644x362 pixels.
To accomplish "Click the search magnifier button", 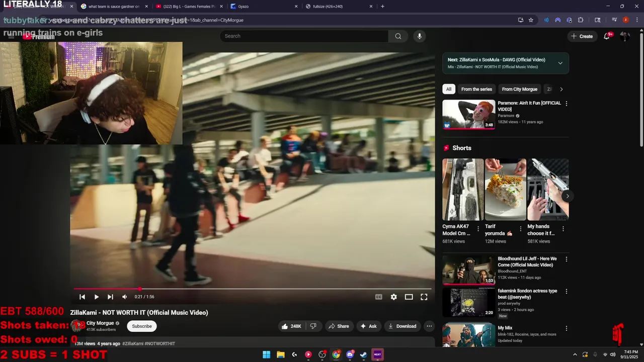I will pyautogui.click(x=398, y=36).
